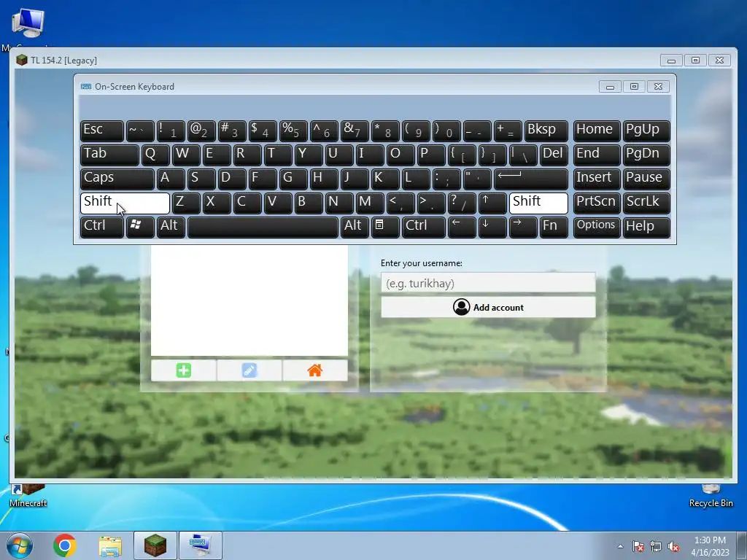Open the Minecraft desktop shortcut

28,496
